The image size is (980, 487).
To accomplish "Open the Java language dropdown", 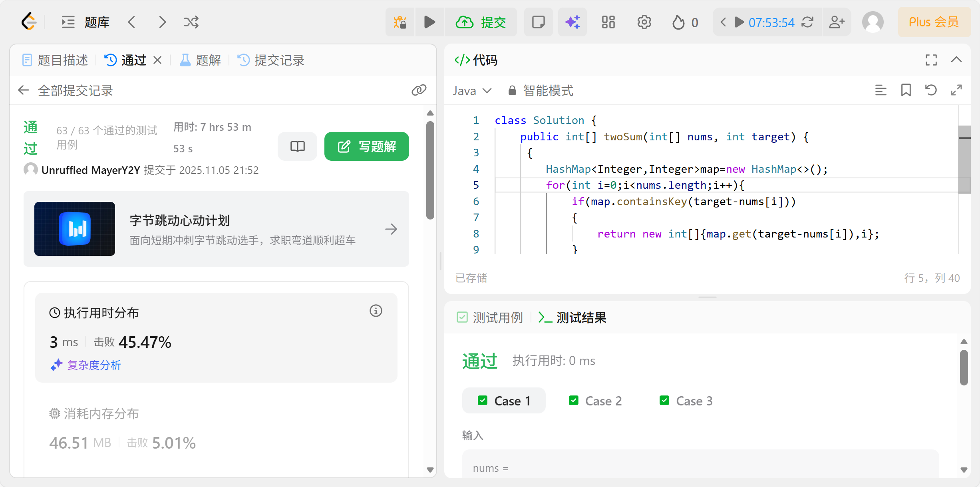I will pos(472,91).
